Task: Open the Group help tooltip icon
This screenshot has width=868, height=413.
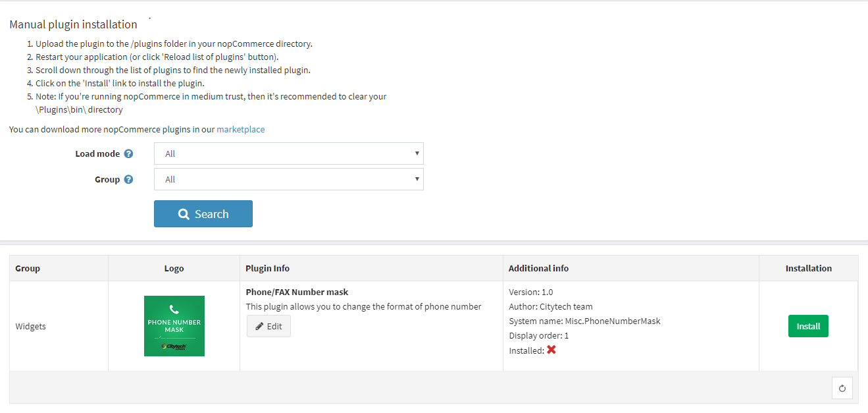Action: (128, 179)
